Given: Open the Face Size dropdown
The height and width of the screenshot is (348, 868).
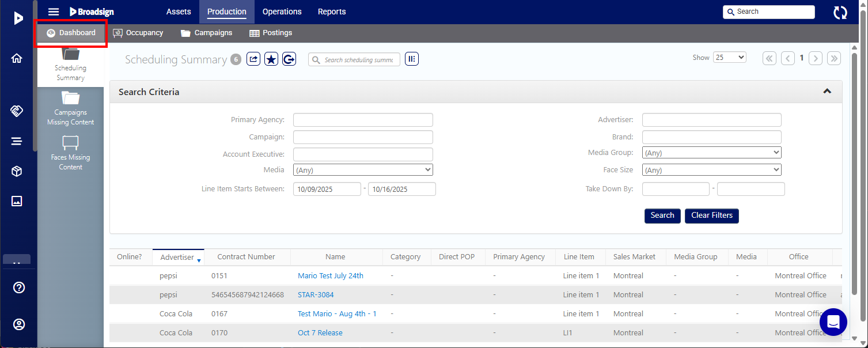Looking at the screenshot, I should coord(712,170).
